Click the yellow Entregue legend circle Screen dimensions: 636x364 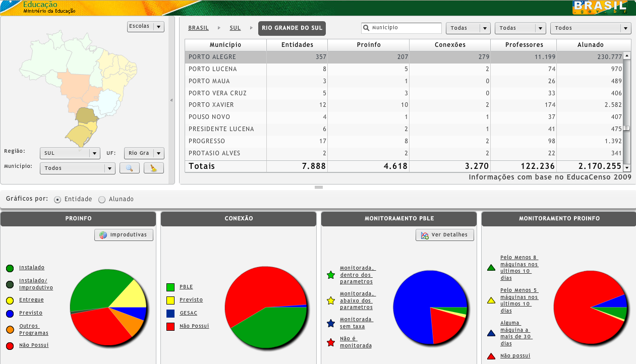pos(10,300)
